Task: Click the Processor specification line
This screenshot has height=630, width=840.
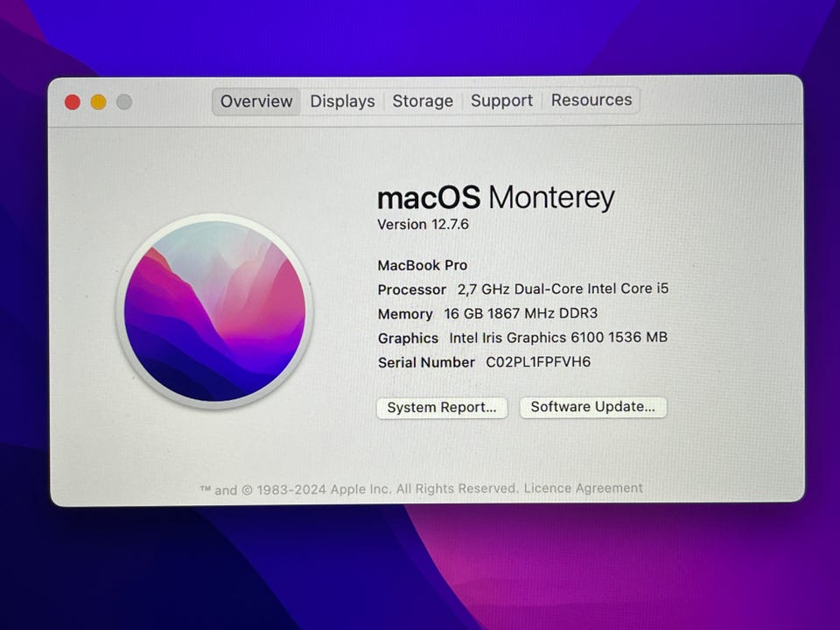Action: [523, 290]
